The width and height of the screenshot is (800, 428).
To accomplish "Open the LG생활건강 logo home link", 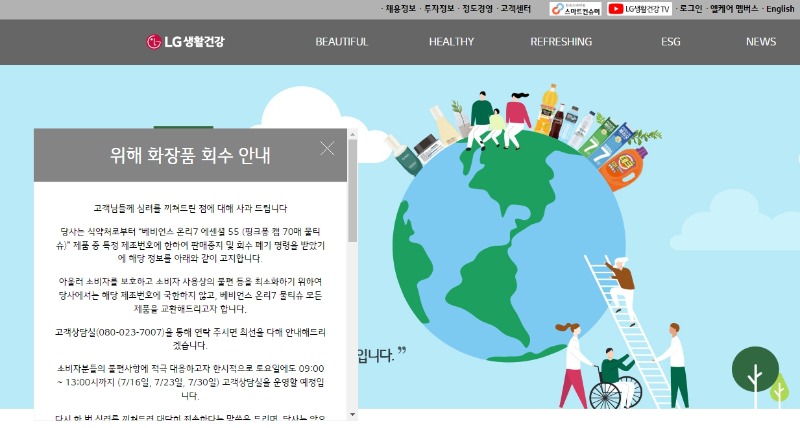I will 185,42.
